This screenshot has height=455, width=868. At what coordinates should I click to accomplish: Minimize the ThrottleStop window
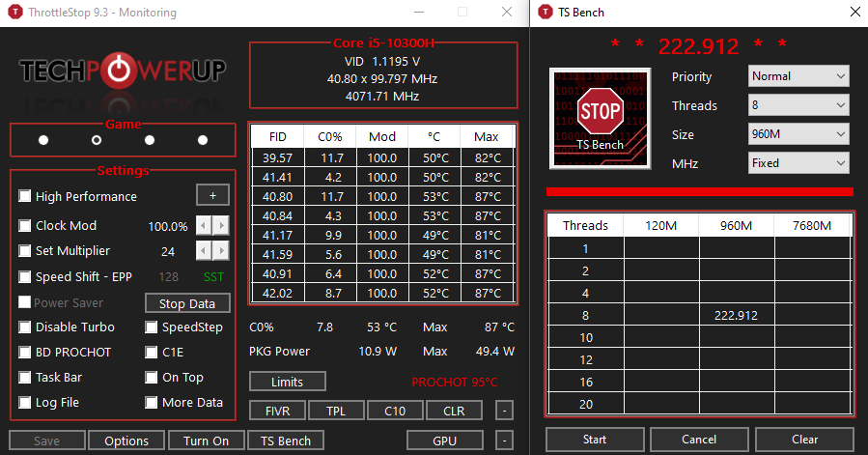click(x=419, y=12)
